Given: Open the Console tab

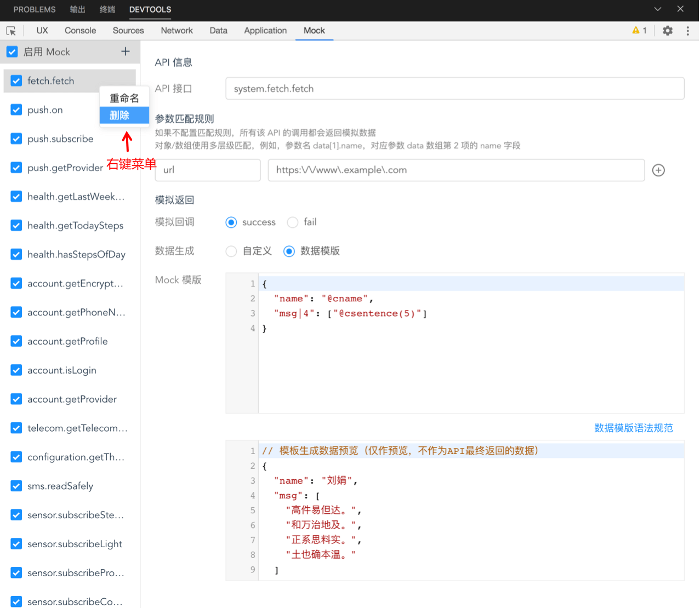Looking at the screenshot, I should coord(80,31).
